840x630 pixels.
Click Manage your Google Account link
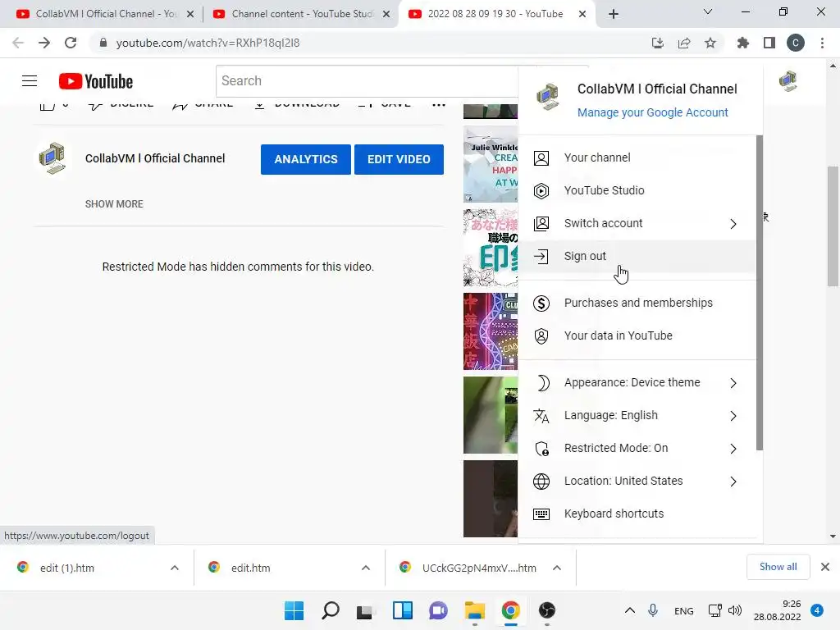652,112
